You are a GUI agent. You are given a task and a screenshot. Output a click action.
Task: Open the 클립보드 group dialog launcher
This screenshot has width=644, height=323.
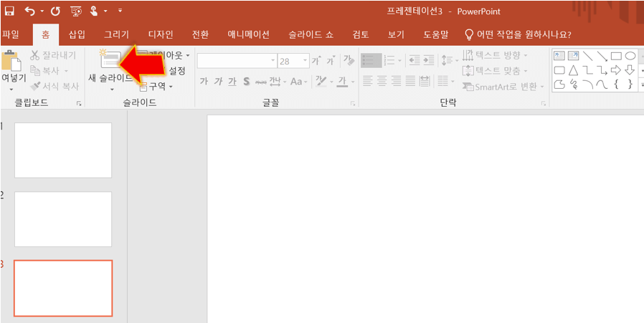(x=79, y=105)
